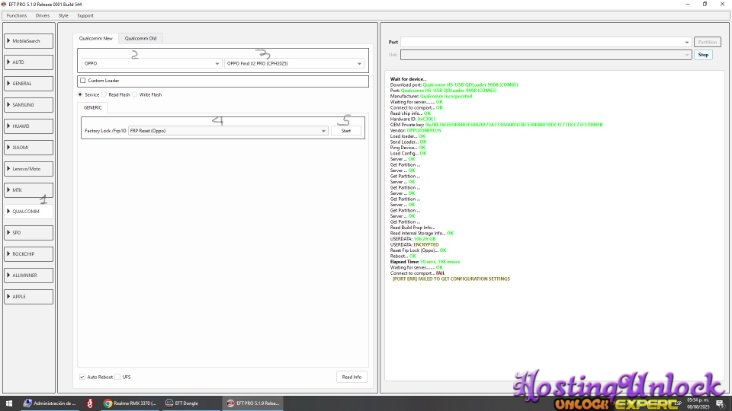Choose the Write Flash radio option
Viewport: 732px width, 411px height.
(135, 95)
